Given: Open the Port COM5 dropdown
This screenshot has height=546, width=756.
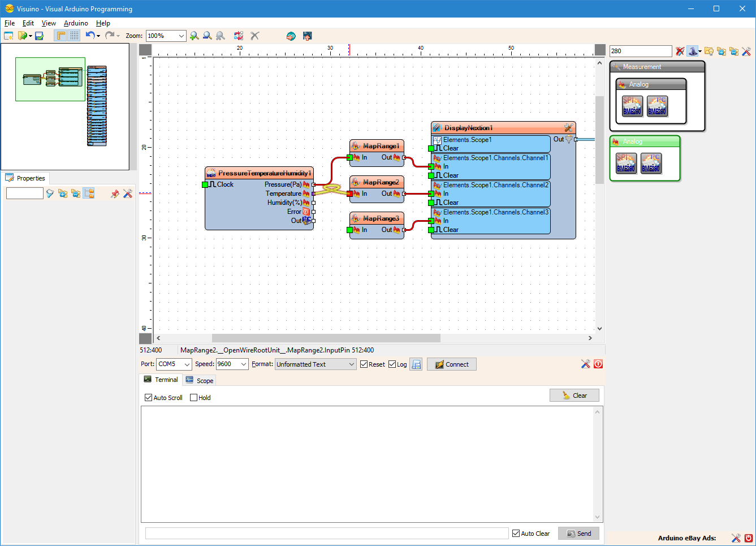Looking at the screenshot, I should (x=174, y=364).
